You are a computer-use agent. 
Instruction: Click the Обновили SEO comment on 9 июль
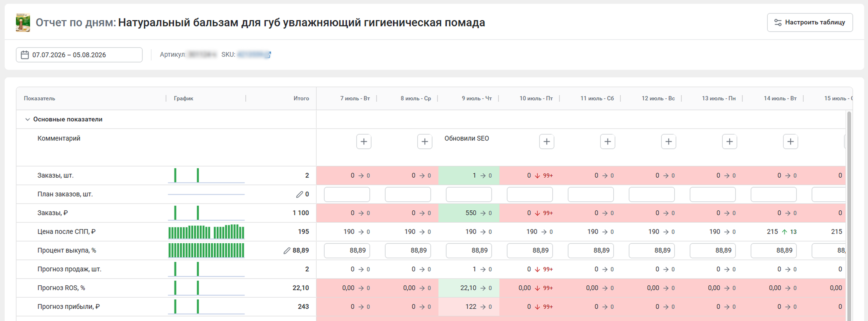[x=466, y=138]
